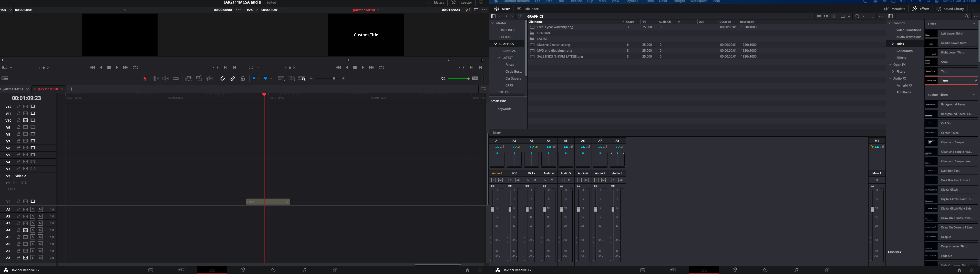Play the source viewer clip
Viewport: 980px width, 274px height.
tap(117, 67)
